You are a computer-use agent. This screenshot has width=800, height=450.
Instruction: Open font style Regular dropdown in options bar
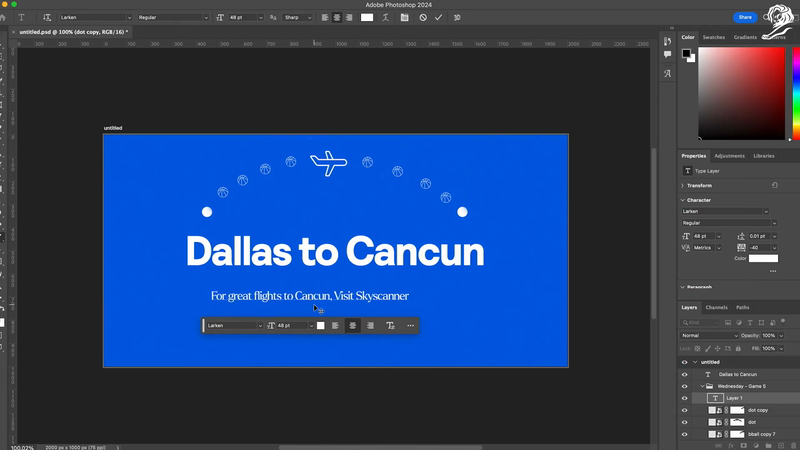[x=206, y=17]
